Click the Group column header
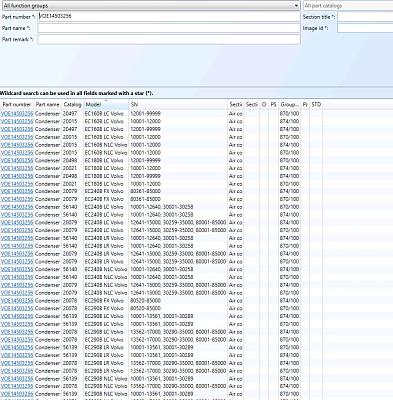The image size is (393, 400). pyautogui.click(x=289, y=104)
